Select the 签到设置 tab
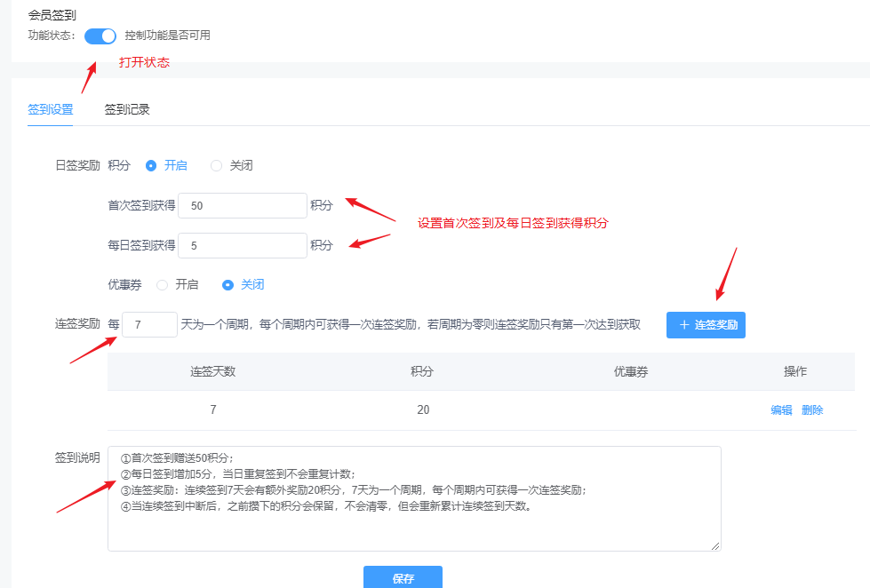 click(x=50, y=108)
